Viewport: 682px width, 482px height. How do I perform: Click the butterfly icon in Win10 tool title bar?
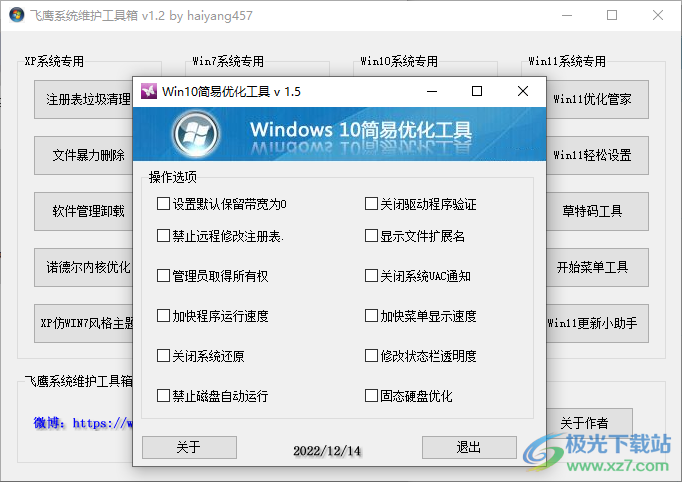point(149,91)
